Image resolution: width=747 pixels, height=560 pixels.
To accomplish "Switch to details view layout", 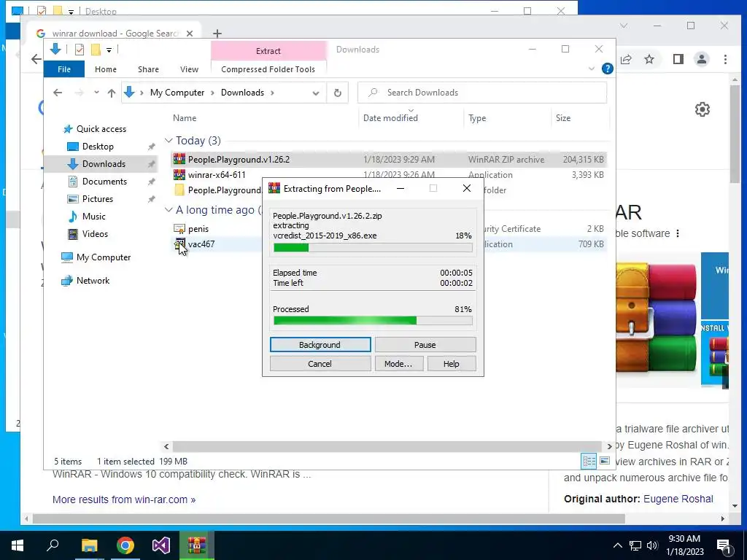I will [589, 461].
